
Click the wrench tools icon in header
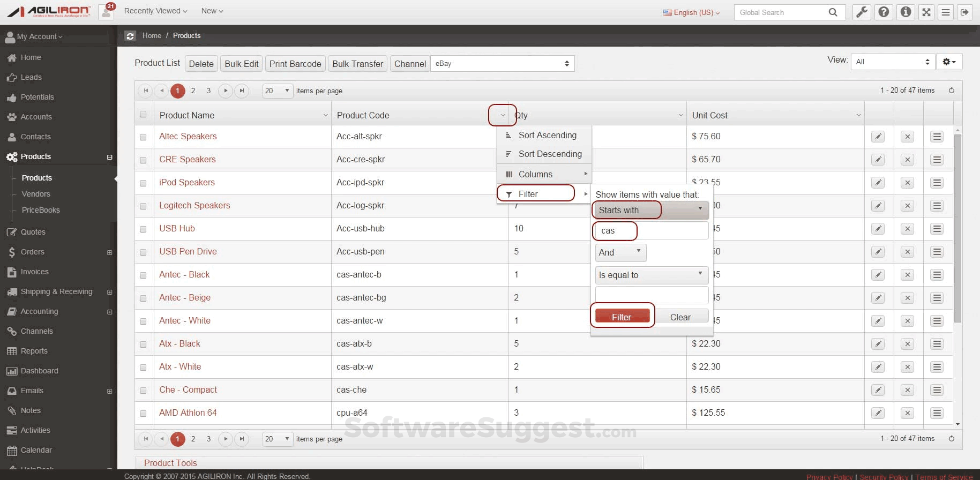pos(862,12)
